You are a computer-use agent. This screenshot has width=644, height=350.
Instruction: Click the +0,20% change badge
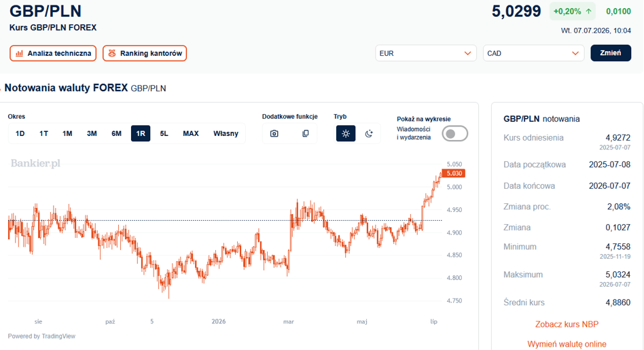click(573, 12)
